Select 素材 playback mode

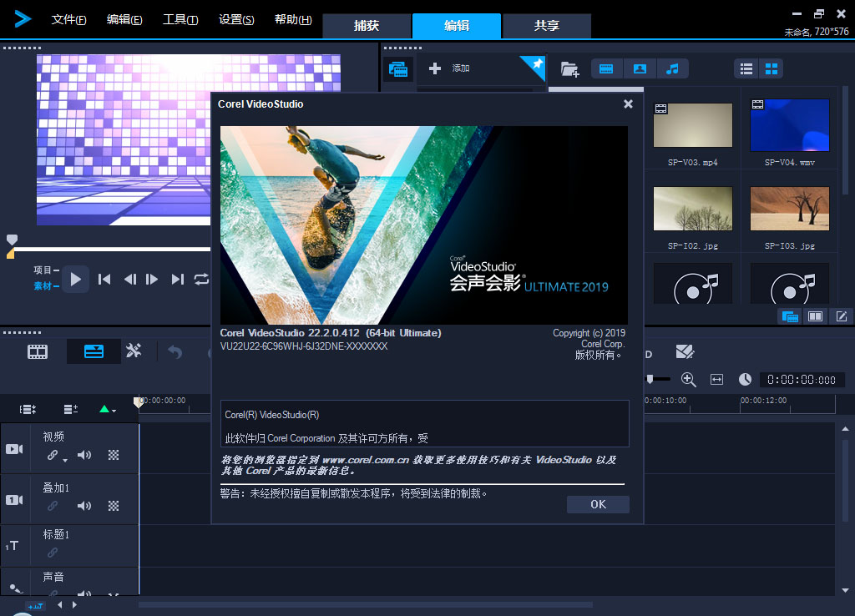coord(46,285)
